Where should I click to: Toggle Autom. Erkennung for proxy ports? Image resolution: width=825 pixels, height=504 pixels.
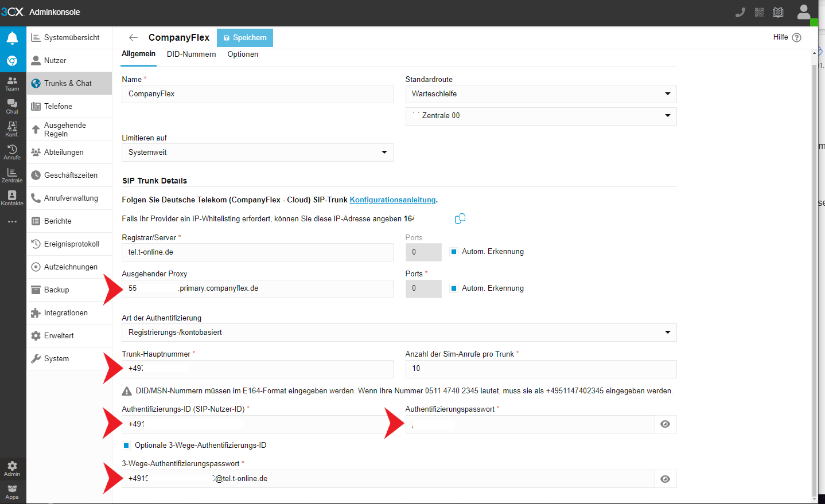(454, 288)
